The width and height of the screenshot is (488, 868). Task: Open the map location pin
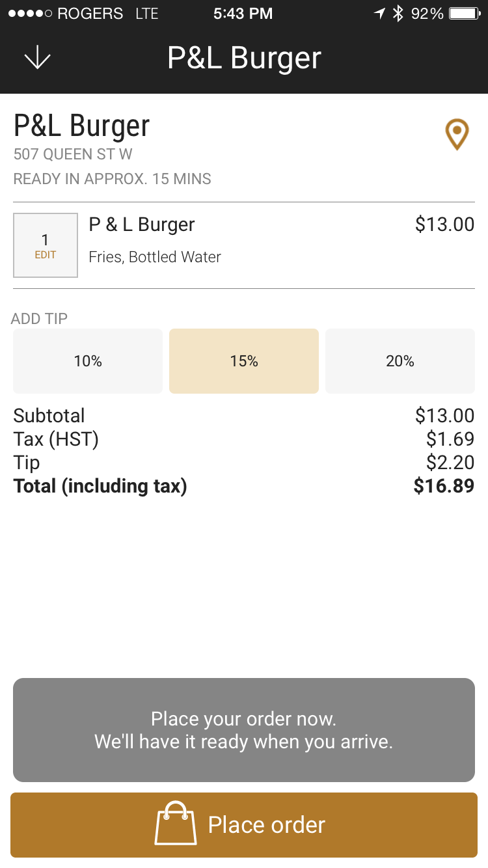click(457, 134)
